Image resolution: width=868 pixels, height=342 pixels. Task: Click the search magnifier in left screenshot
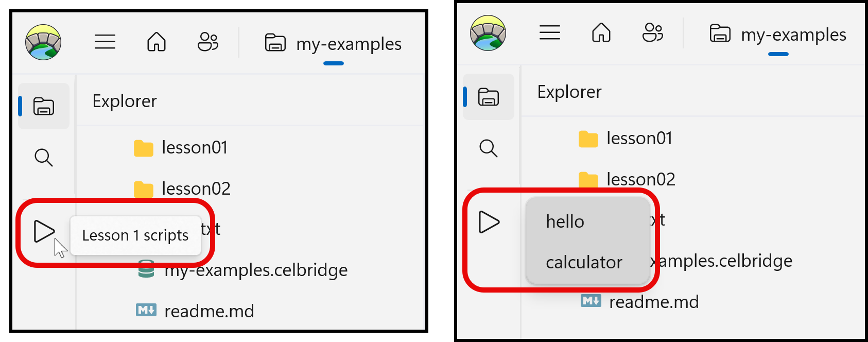coord(44,158)
